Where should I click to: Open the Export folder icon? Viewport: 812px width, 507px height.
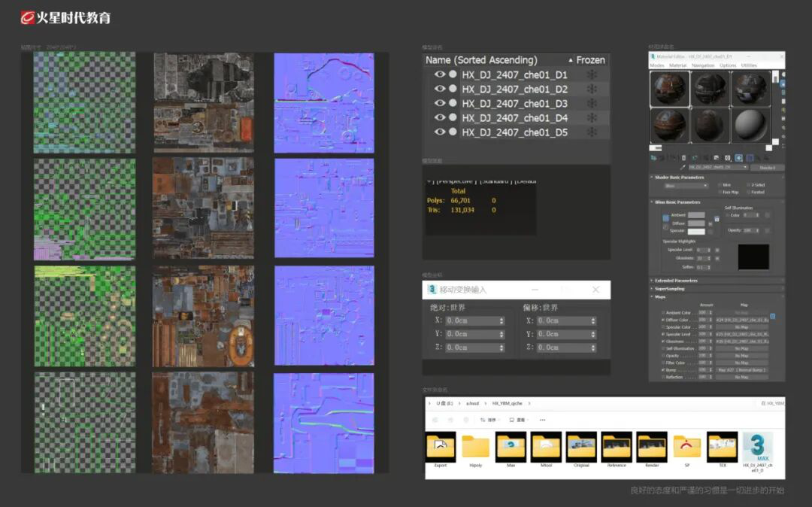coord(441,447)
